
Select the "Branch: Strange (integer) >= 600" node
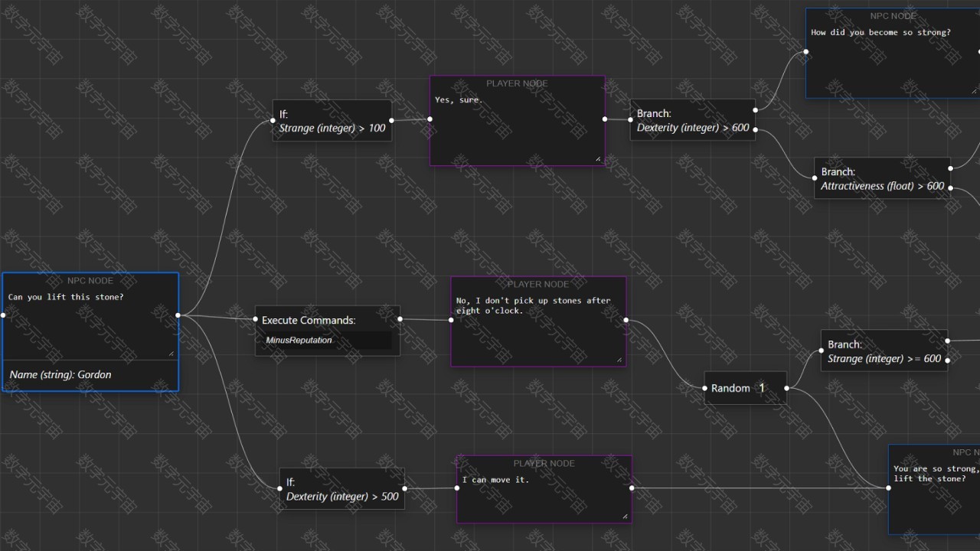click(x=884, y=351)
